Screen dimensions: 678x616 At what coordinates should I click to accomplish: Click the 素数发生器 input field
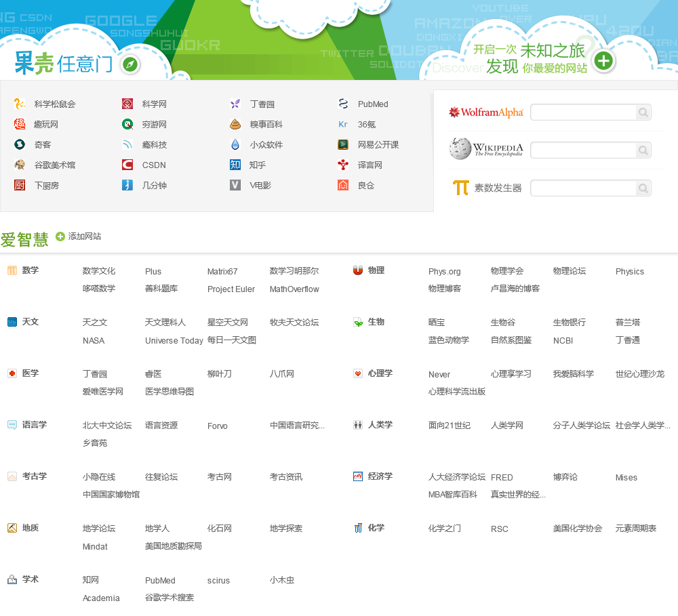tap(584, 188)
